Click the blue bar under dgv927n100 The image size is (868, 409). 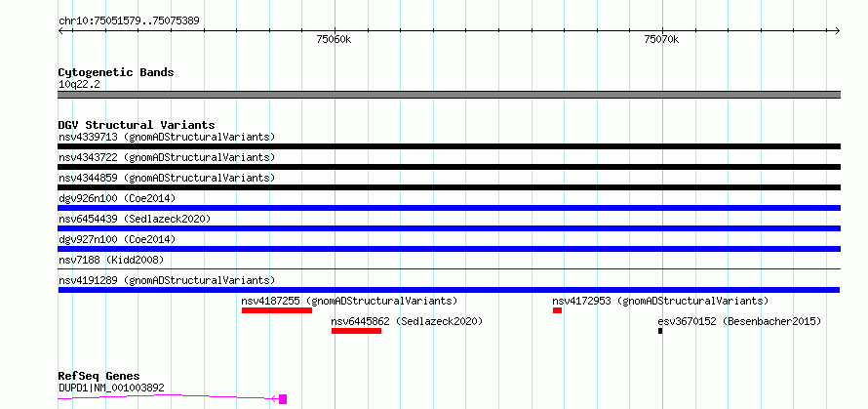click(x=449, y=249)
